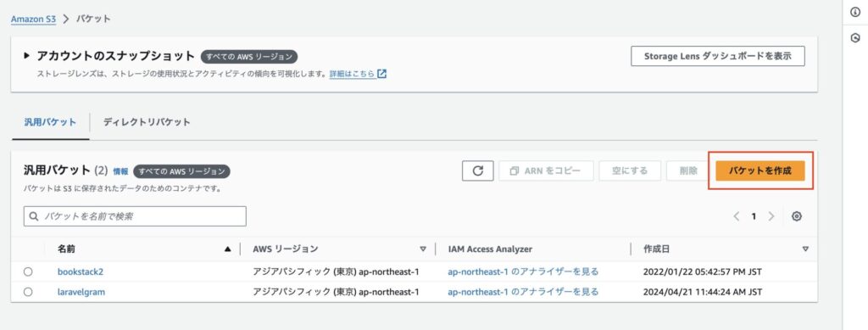This screenshot has height=330, width=868.
Task: Open 情報 link next to 汎用バケット
Action: (120, 171)
